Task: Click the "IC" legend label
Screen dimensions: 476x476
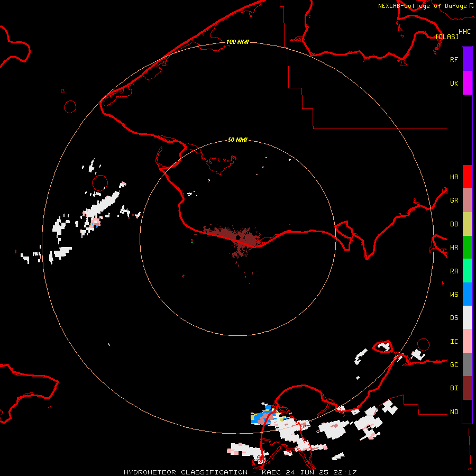Action: click(x=454, y=342)
